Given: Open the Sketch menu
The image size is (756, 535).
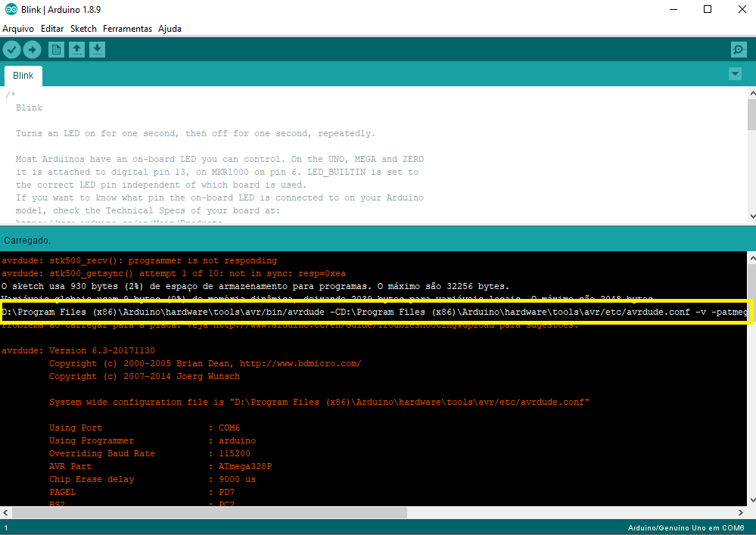Looking at the screenshot, I should tap(83, 29).
